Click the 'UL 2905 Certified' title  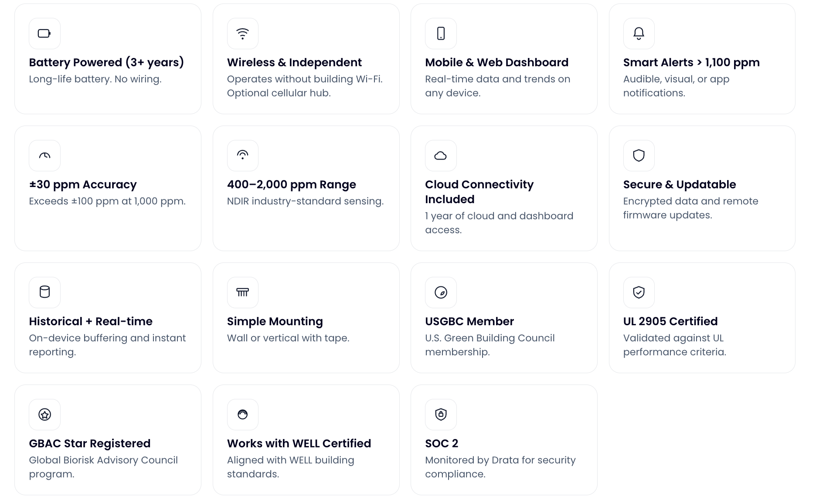point(670,321)
